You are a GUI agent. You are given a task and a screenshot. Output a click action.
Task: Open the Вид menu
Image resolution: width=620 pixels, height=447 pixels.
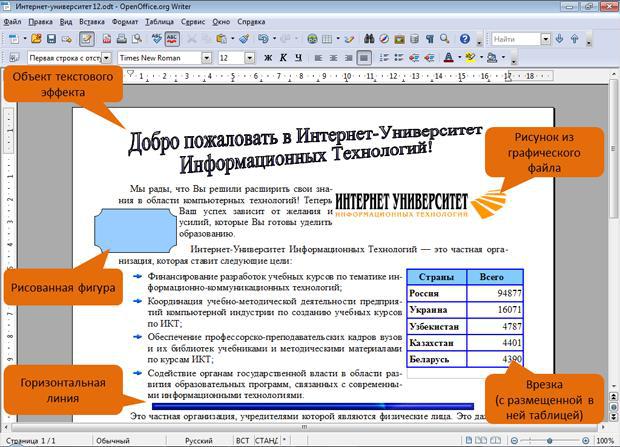coord(66,22)
